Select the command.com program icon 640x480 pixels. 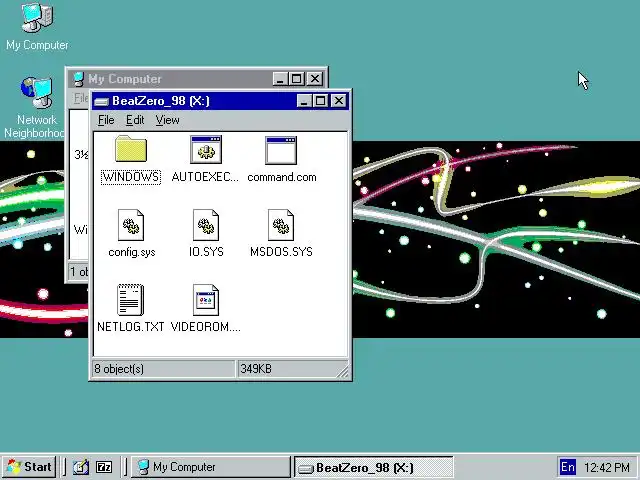click(x=281, y=150)
